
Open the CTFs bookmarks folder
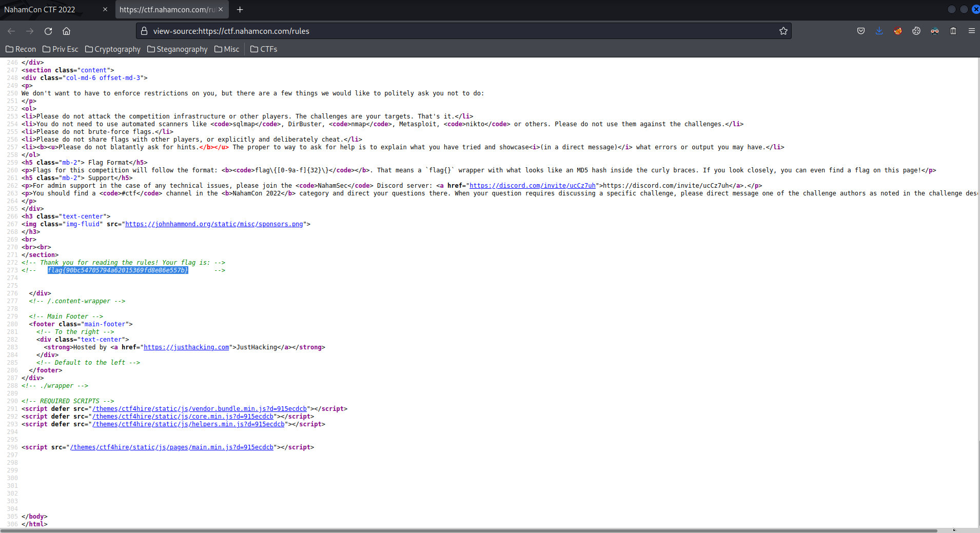pos(264,49)
